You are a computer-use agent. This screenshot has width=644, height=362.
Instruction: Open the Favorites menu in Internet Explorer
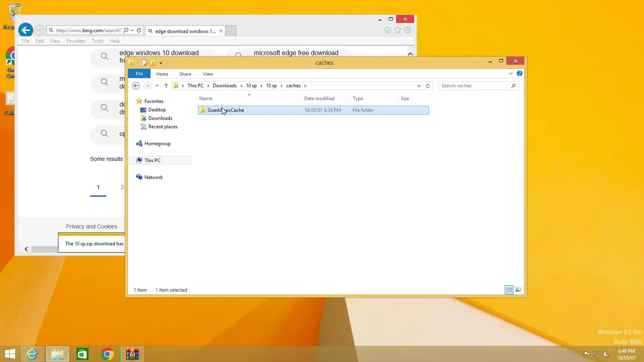point(76,41)
